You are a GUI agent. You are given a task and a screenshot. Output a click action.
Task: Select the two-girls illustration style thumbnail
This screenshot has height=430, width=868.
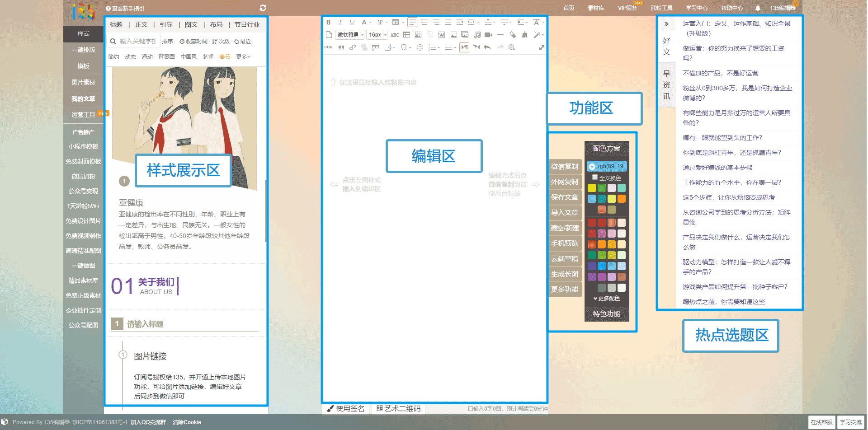click(x=184, y=128)
